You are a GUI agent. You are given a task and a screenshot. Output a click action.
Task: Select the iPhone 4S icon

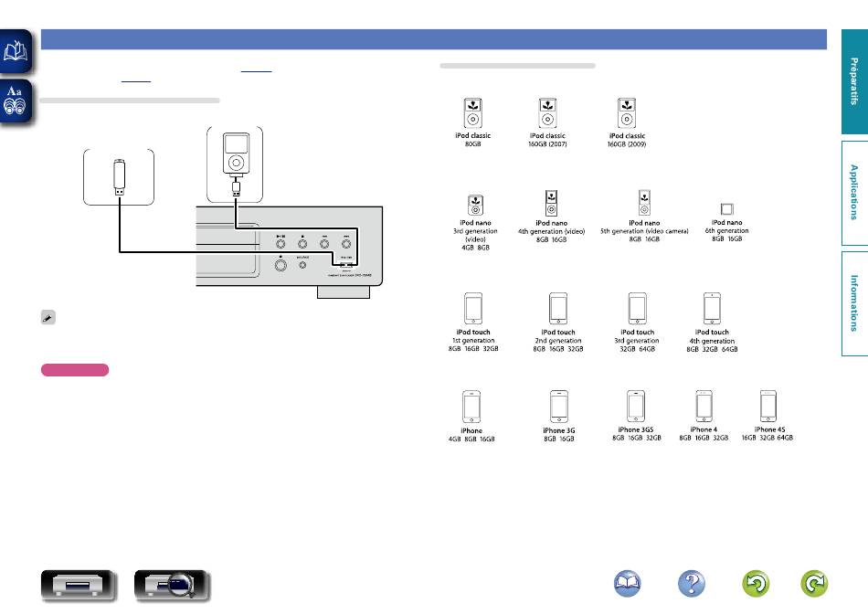[x=768, y=406]
